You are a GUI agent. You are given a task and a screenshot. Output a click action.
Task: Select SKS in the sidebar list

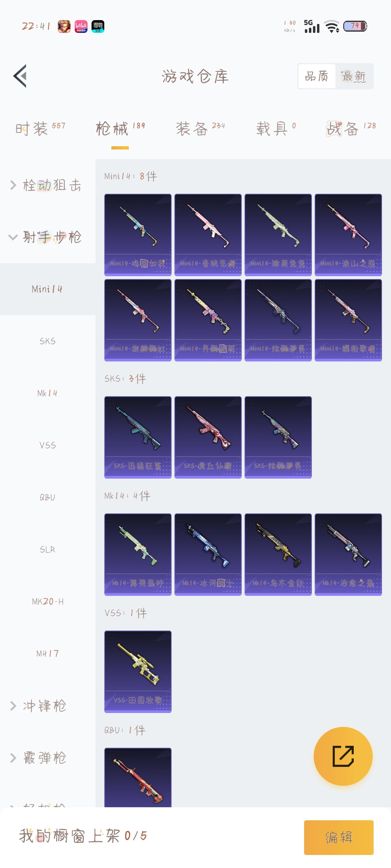(x=47, y=341)
